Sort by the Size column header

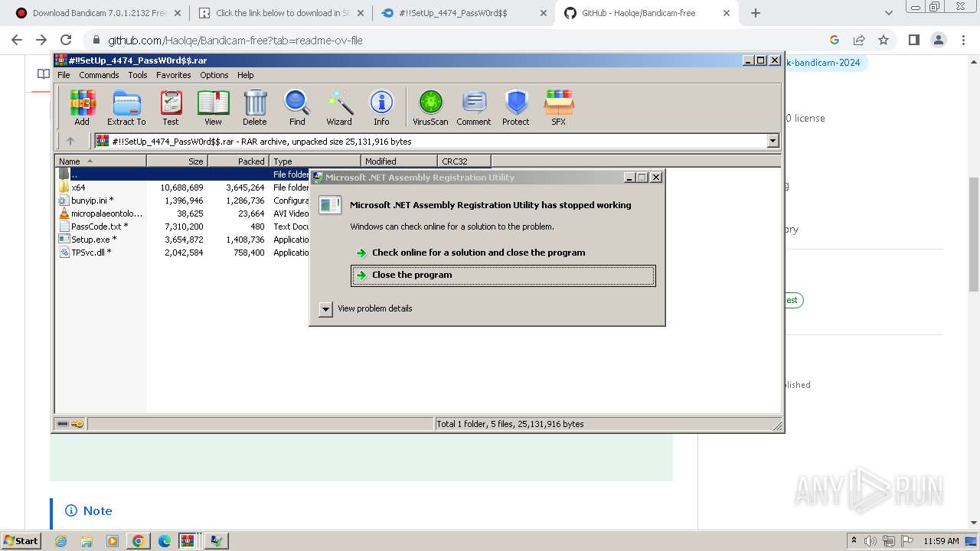[x=178, y=161]
